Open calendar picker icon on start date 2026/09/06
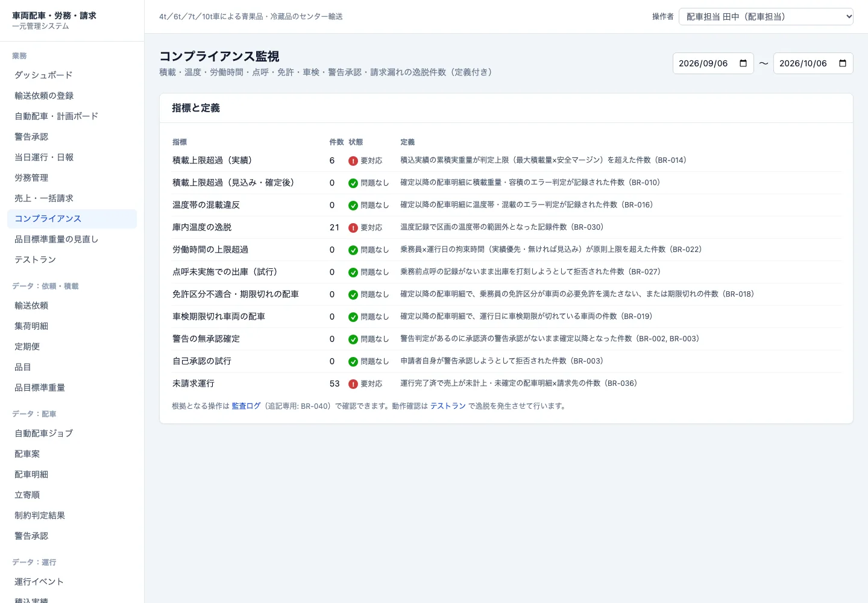 [743, 63]
